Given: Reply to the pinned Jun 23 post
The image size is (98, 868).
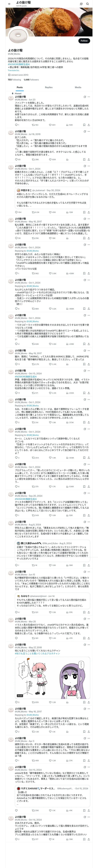Looking at the screenshot, I should (x=17, y=125).
